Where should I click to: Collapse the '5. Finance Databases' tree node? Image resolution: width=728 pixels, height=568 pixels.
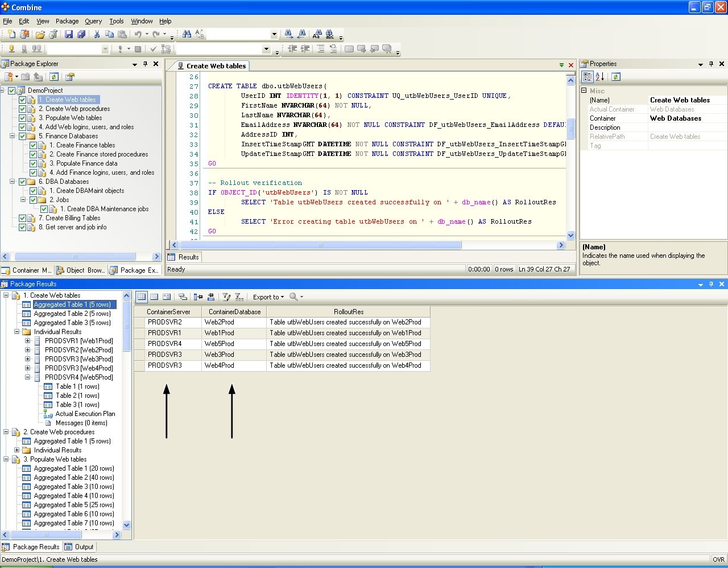pos(13,136)
